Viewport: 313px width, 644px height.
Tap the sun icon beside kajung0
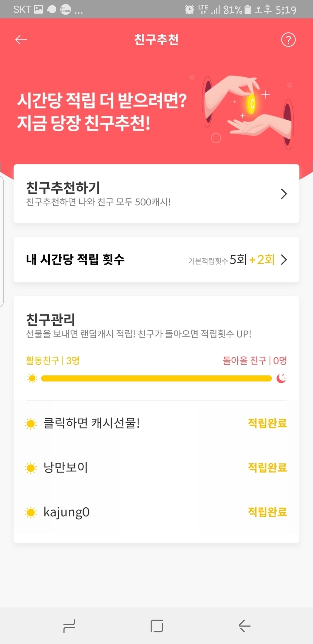(31, 512)
